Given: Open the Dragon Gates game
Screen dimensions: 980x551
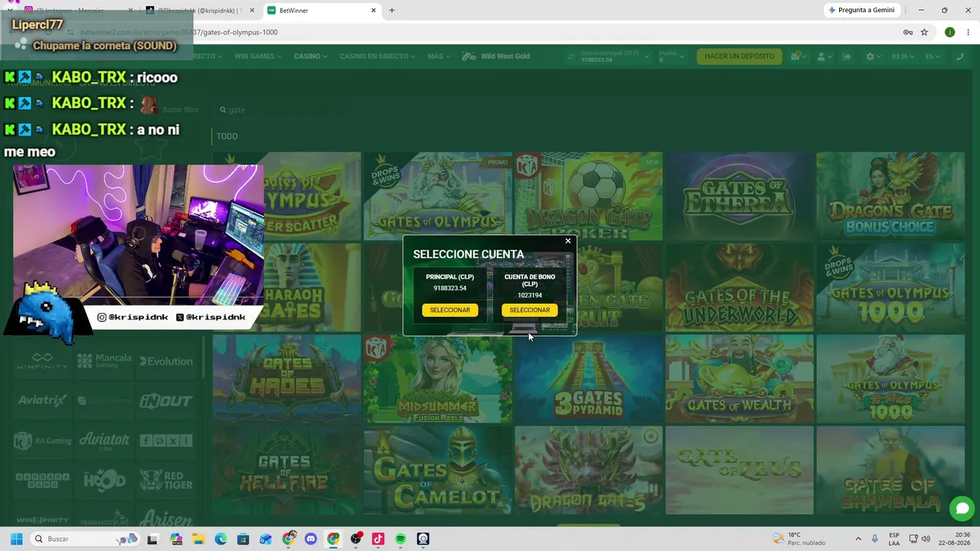Looking at the screenshot, I should coord(589,471).
